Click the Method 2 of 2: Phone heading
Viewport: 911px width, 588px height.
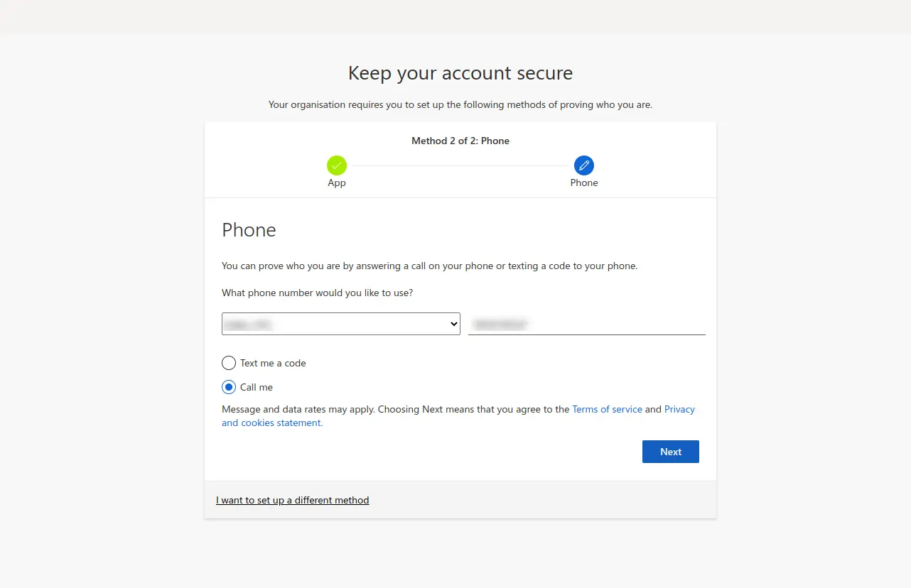(x=460, y=141)
